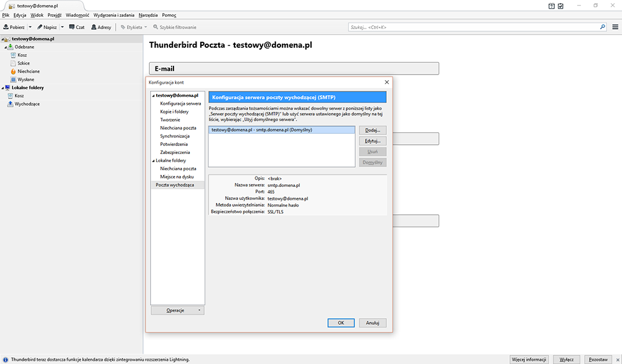Open the Wiadomość menu
This screenshot has height=364, width=622.
[77, 15]
